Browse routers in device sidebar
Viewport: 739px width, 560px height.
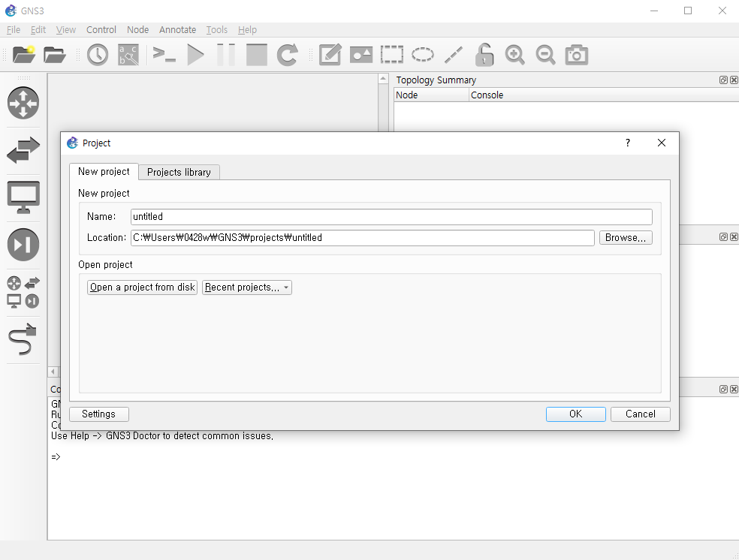(23, 103)
